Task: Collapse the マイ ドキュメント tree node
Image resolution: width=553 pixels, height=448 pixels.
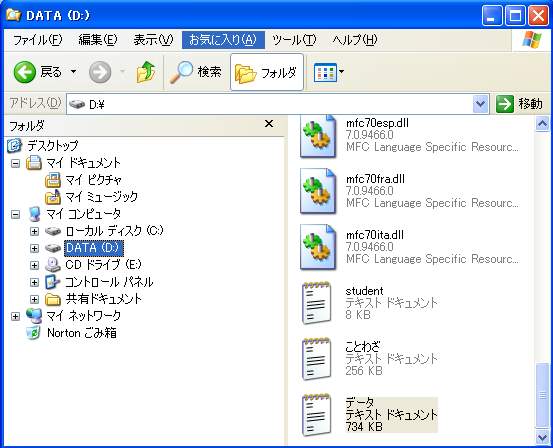Action: [x=16, y=163]
